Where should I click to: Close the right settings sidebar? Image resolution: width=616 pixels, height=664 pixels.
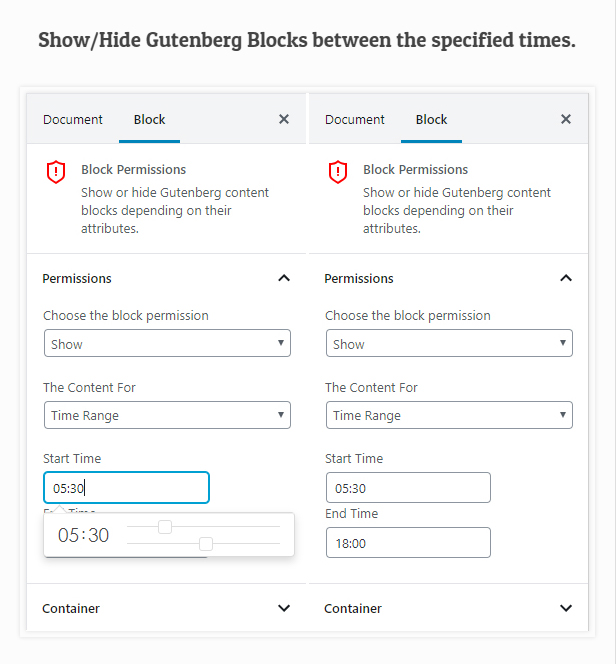[x=566, y=119]
